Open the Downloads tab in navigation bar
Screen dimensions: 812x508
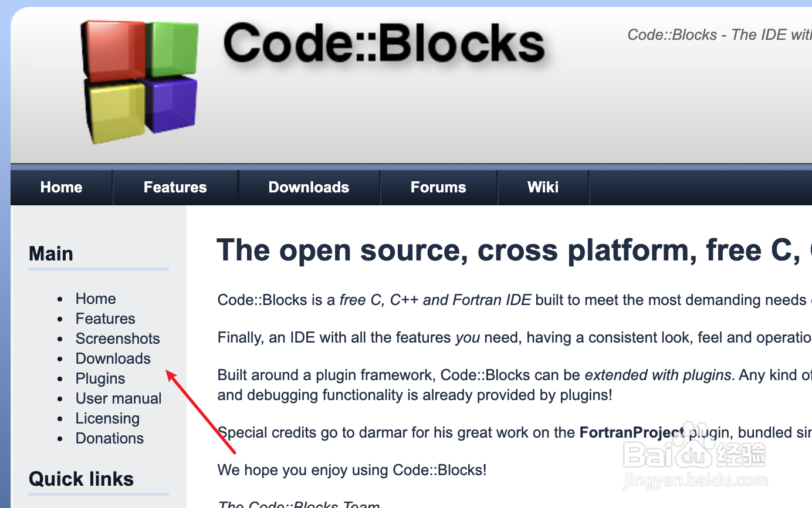(x=309, y=187)
